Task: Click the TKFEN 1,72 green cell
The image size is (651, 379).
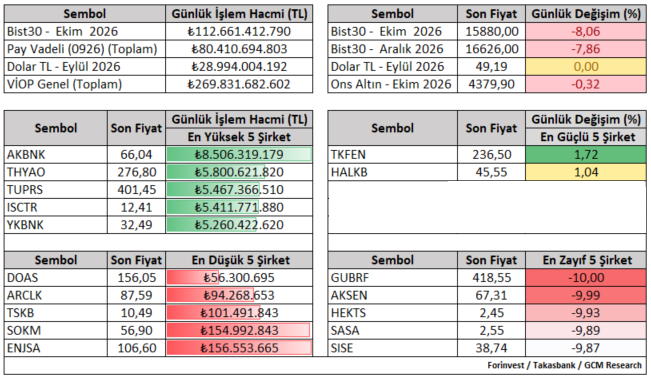Action: coord(586,154)
